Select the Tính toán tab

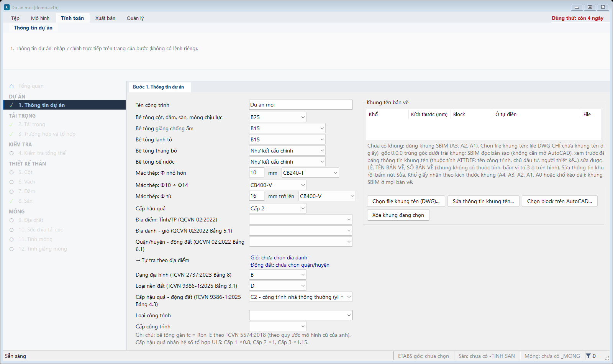pos(72,18)
